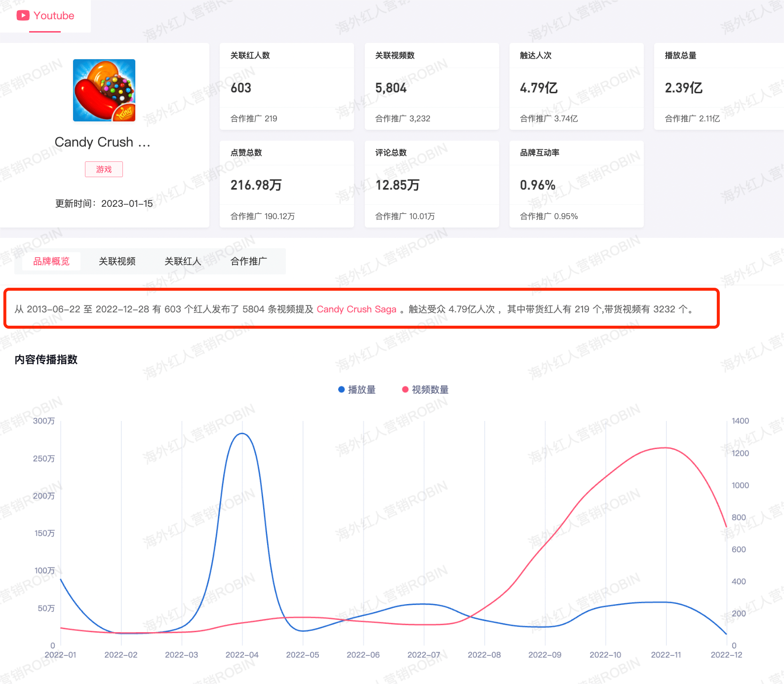
Task: Click the 点赞总数 value 216.98万
Action: [x=256, y=185]
